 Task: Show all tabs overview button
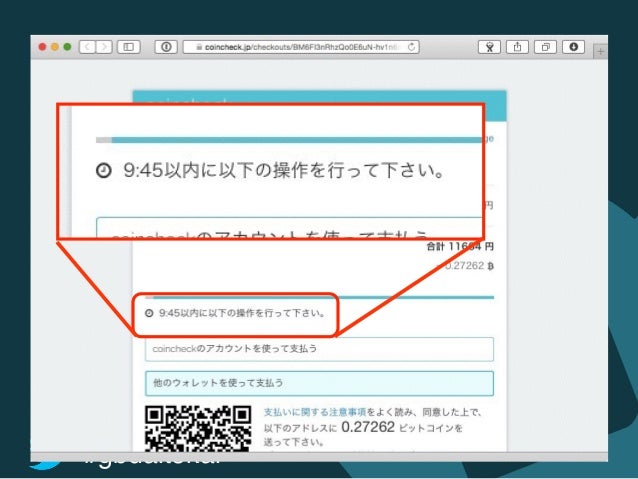click(545, 47)
